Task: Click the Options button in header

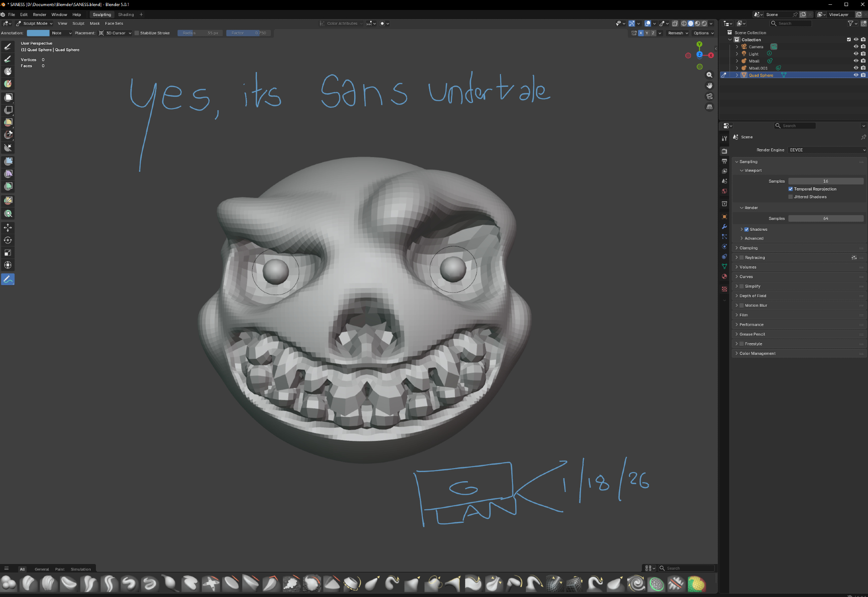Action: point(703,33)
